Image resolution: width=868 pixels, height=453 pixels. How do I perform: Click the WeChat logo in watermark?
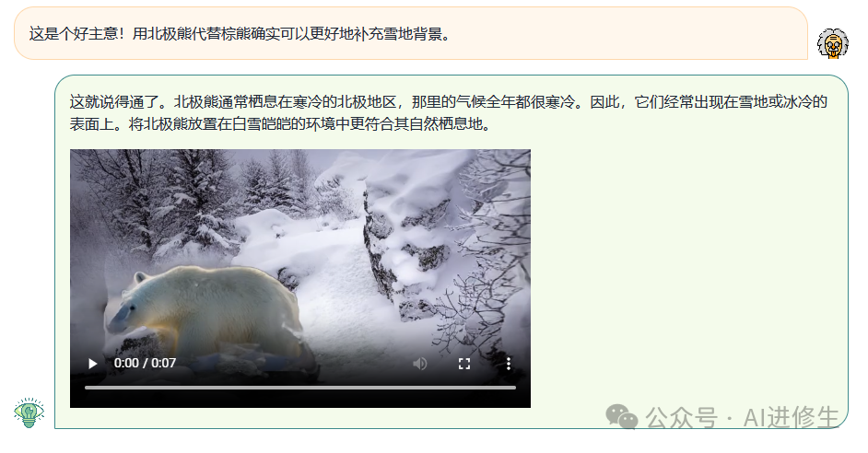click(622, 417)
